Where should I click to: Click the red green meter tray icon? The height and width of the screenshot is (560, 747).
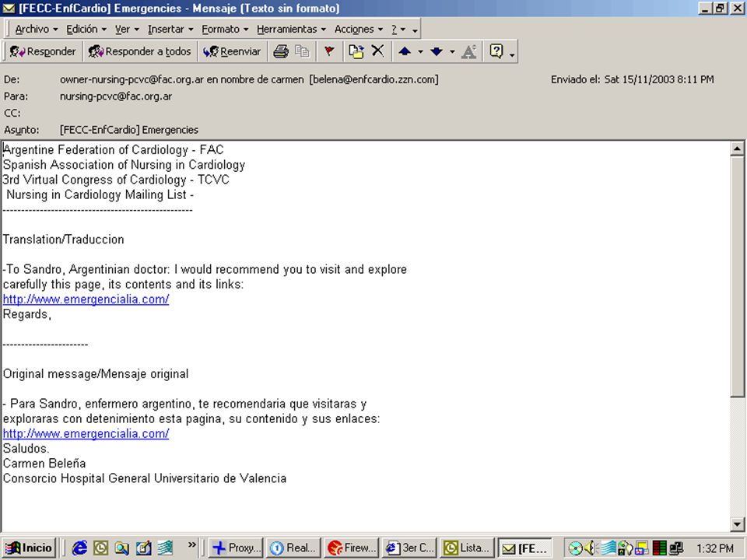[x=659, y=548]
